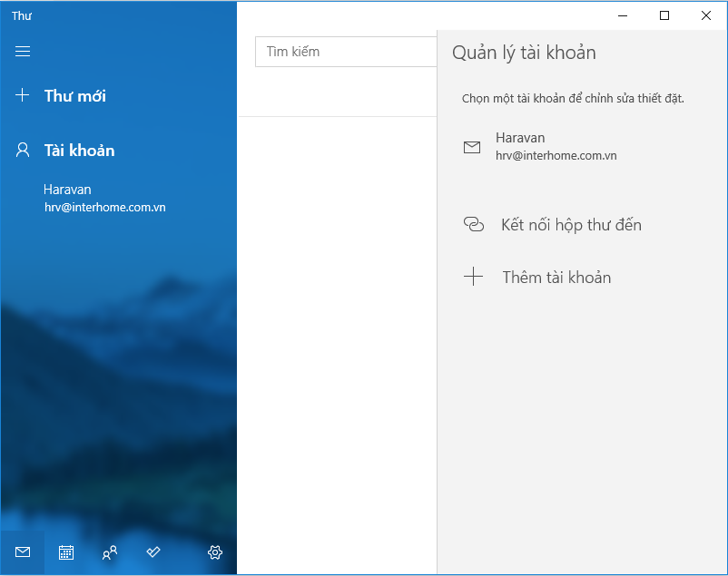Click the envelope icon beside Haravan account
This screenshot has width=728, height=576.
(x=472, y=147)
